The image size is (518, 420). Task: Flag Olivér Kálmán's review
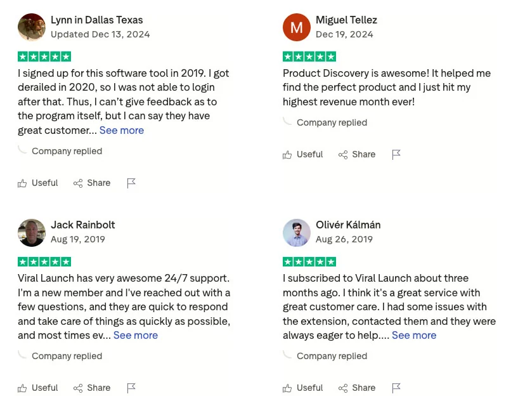(396, 388)
